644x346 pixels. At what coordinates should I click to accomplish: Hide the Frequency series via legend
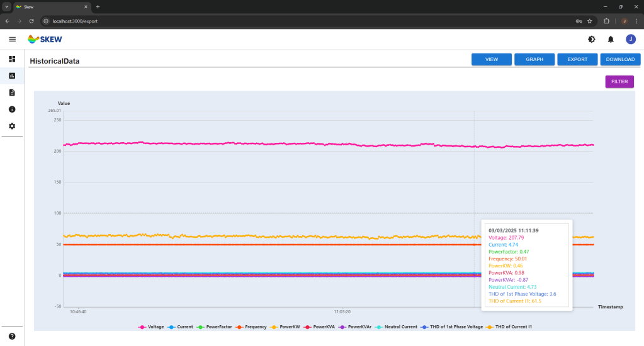coord(251,327)
